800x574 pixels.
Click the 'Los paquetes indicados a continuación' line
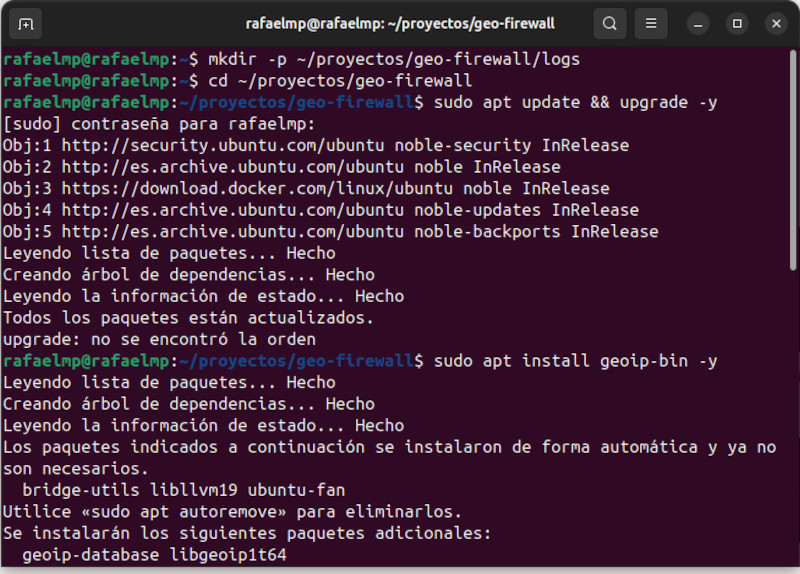pyautogui.click(x=389, y=447)
